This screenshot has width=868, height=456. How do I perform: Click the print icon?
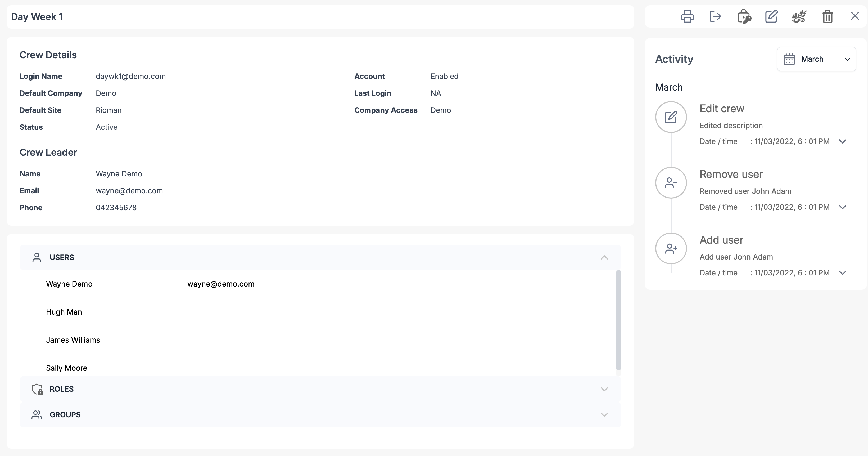687,16
